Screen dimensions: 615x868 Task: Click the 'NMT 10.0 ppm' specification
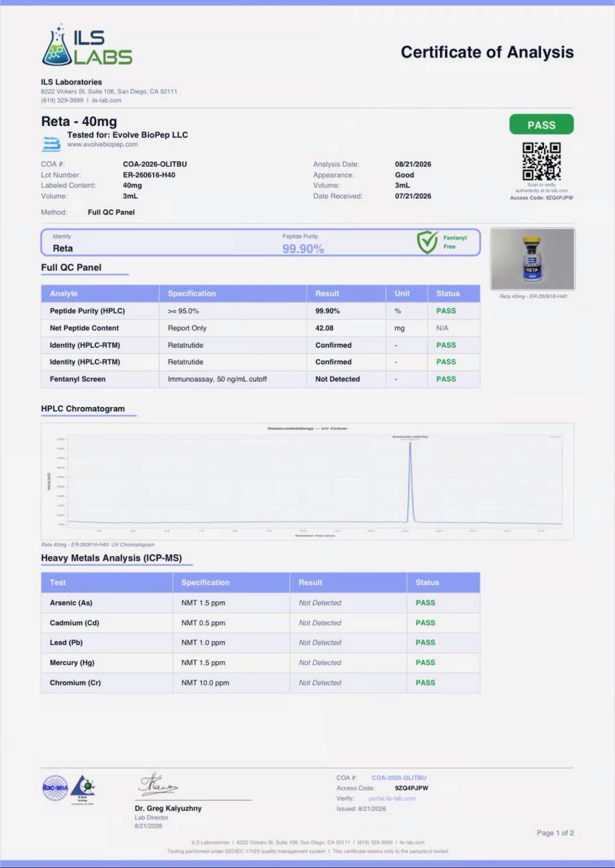pos(205,682)
